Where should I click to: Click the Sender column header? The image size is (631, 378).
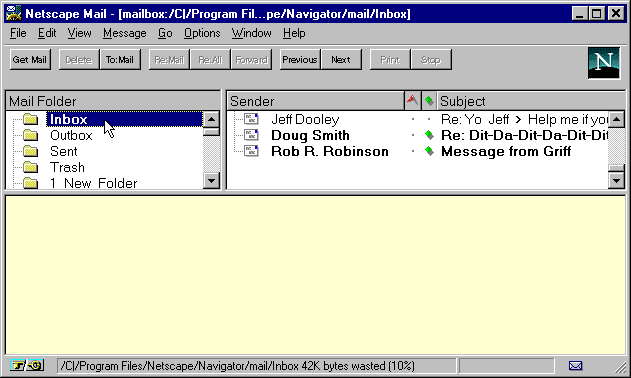pyautogui.click(x=315, y=101)
